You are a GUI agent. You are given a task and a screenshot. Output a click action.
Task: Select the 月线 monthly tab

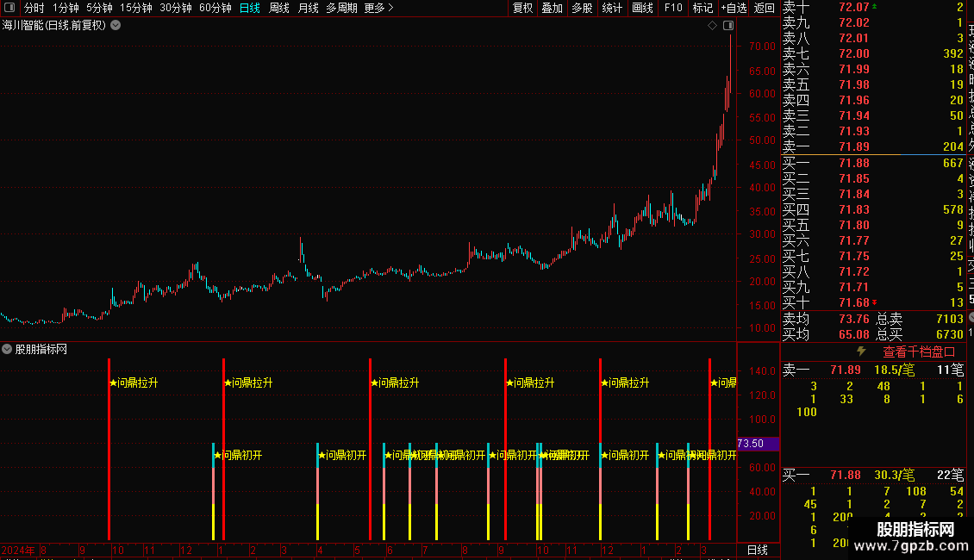pyautogui.click(x=308, y=8)
